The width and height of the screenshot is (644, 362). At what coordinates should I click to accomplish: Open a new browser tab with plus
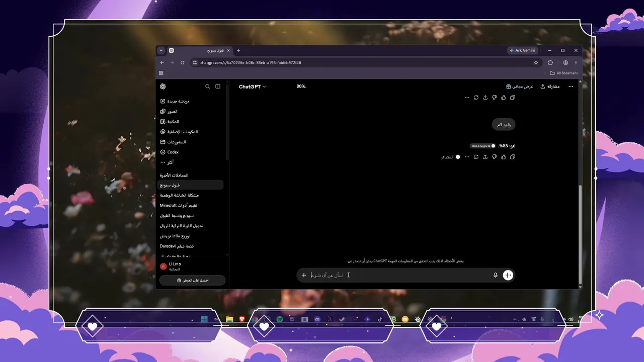click(238, 50)
